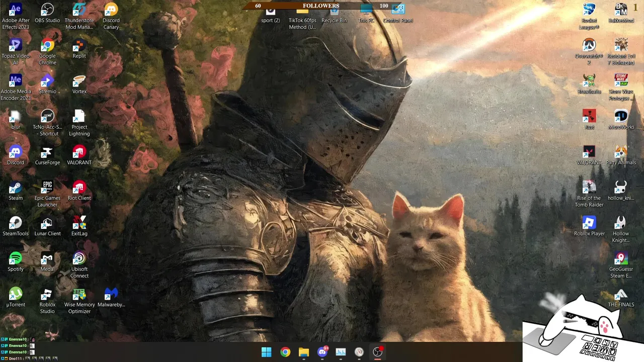Click the Medal desktop shortcut
Image resolution: width=644 pixels, height=362 pixels.
[47, 262]
